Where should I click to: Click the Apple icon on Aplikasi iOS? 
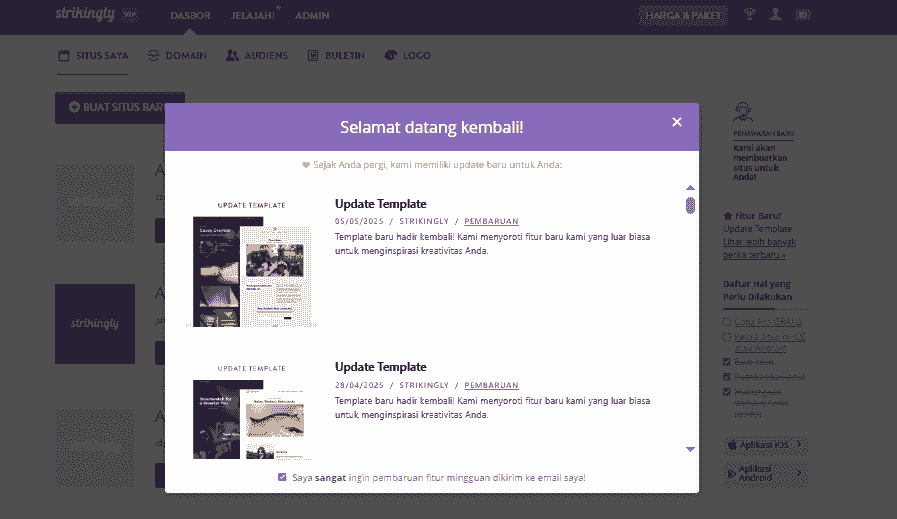732,445
